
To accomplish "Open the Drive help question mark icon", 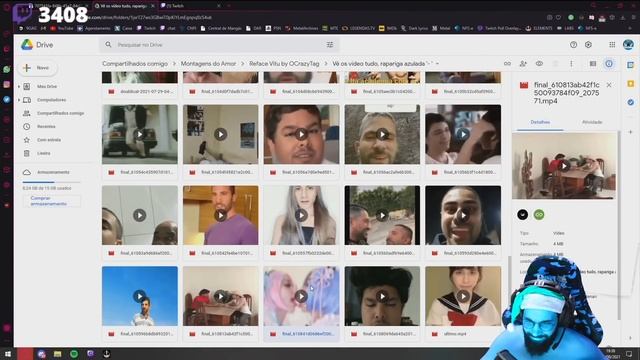I will point(573,45).
